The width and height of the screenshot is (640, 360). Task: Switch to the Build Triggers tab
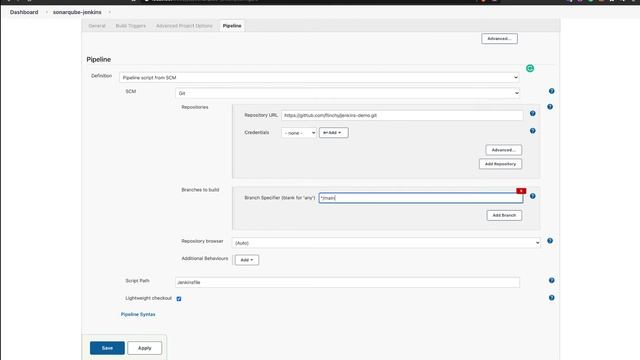[131, 26]
